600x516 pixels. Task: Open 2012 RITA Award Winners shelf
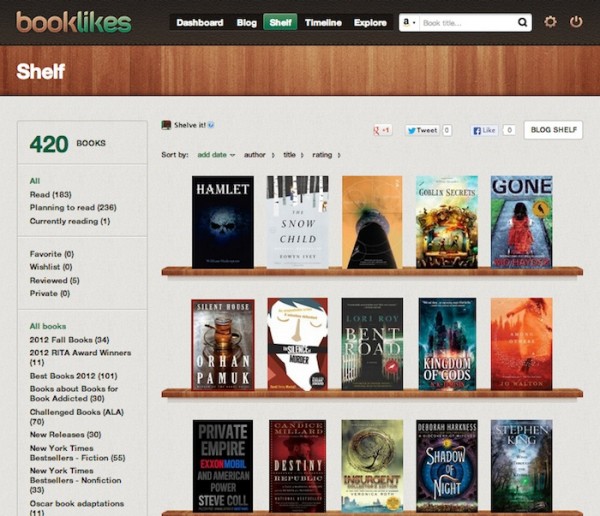pyautogui.click(x=80, y=357)
